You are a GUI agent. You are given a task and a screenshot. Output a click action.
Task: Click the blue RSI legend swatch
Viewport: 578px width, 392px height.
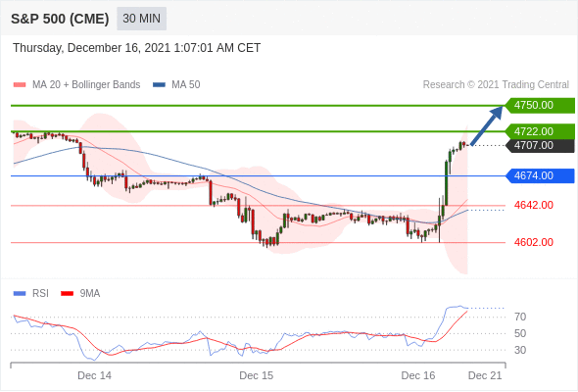coord(20,294)
